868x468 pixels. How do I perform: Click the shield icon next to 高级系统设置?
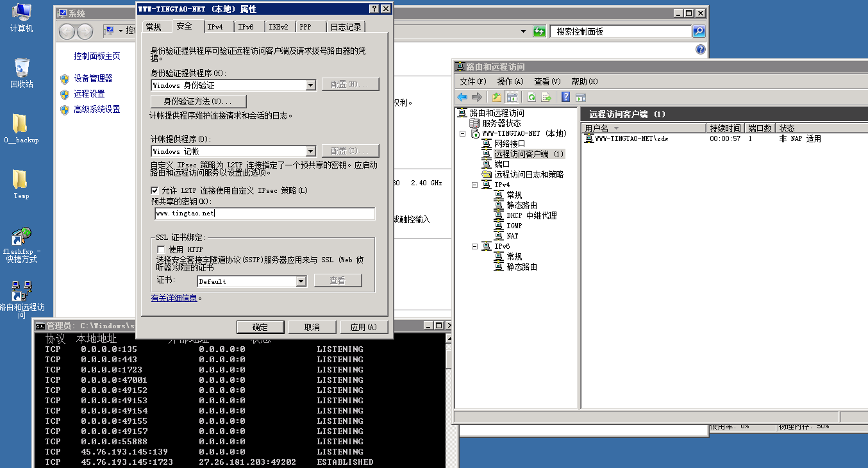pos(65,109)
